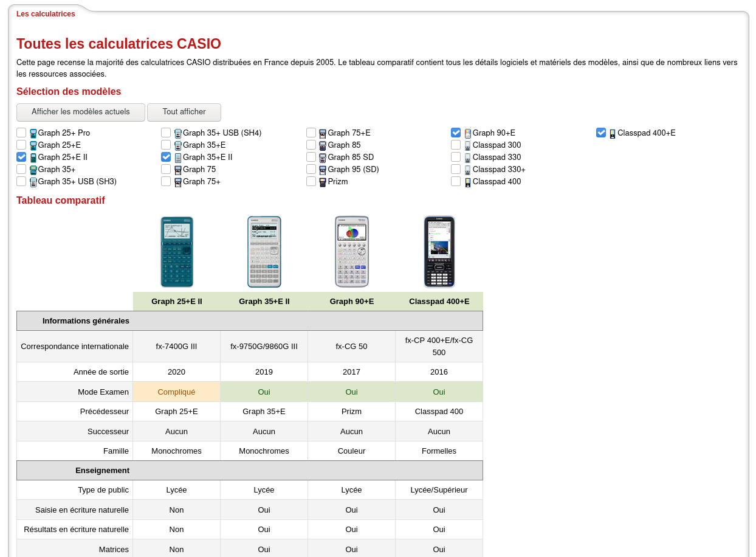Click the 'Tout afficher' button
Image resolution: width=756 pixels, height=557 pixels.
click(184, 112)
